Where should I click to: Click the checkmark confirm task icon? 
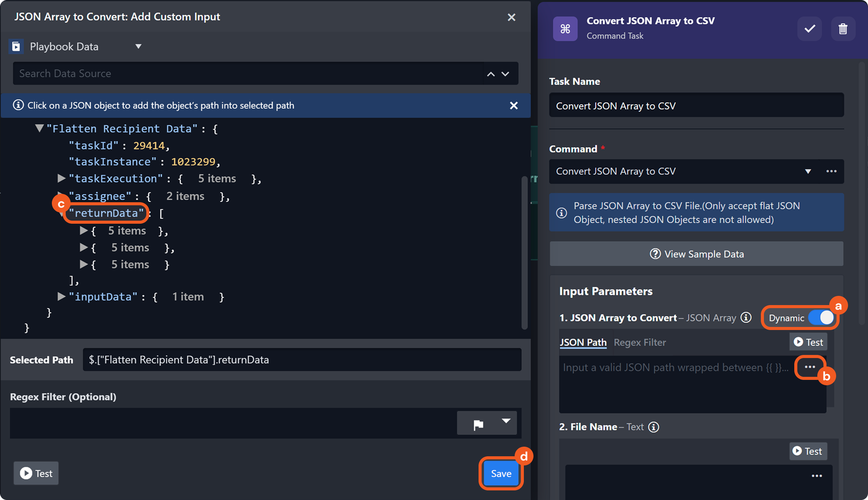point(810,29)
